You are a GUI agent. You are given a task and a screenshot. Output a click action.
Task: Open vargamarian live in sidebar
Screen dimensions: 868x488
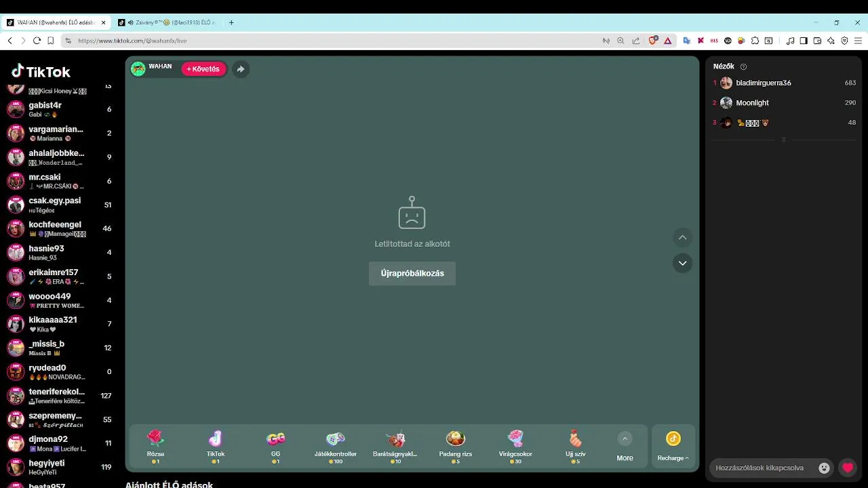pos(60,134)
